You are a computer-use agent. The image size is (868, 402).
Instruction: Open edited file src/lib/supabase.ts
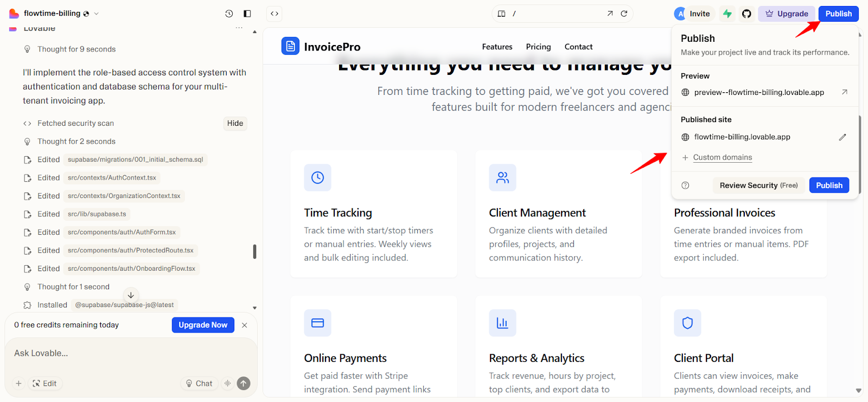pyautogui.click(x=97, y=214)
